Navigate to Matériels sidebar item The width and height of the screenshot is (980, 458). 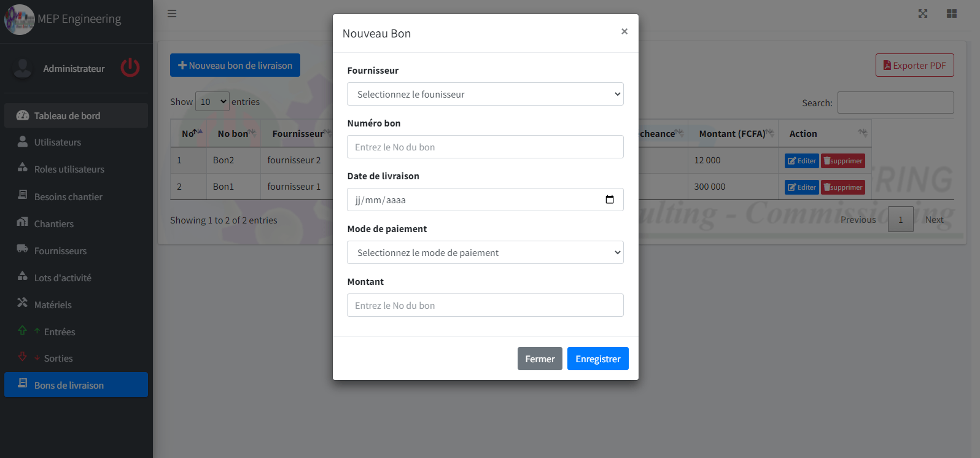point(53,305)
